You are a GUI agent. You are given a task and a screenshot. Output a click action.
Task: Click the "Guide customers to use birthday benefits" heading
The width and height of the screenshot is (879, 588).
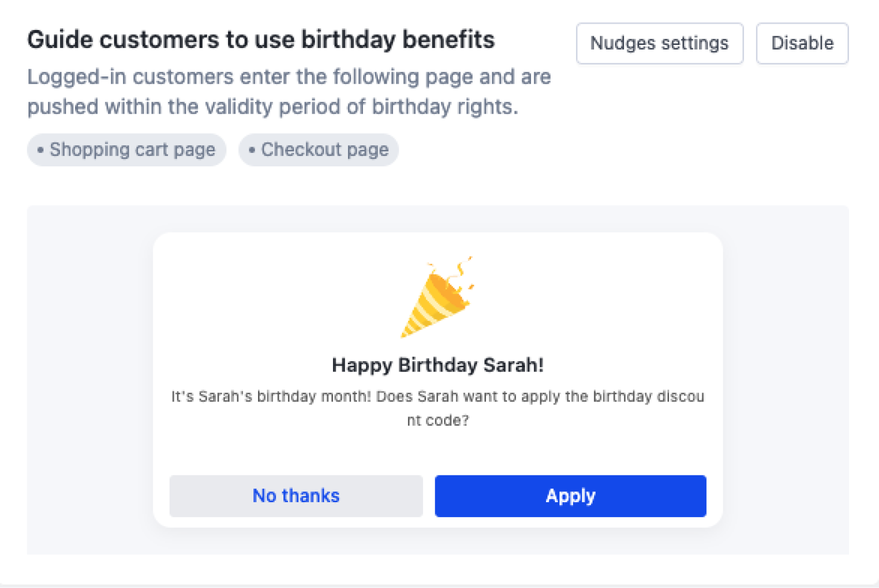pos(261,40)
